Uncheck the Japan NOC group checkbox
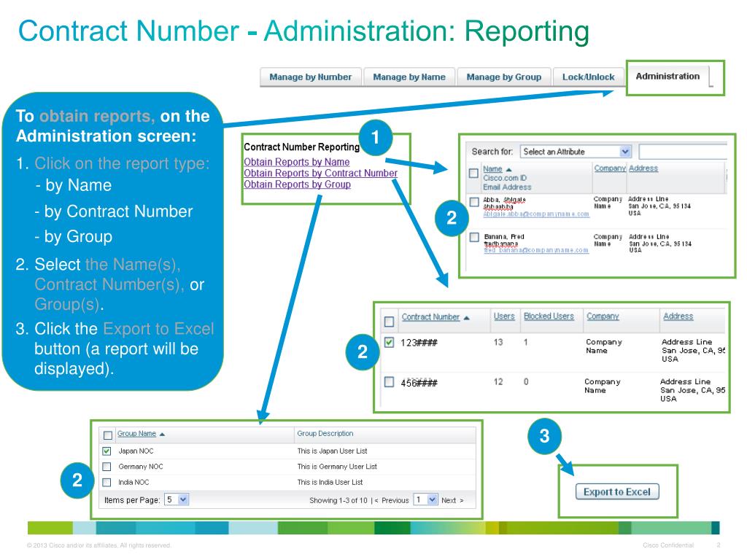 pos(107,451)
